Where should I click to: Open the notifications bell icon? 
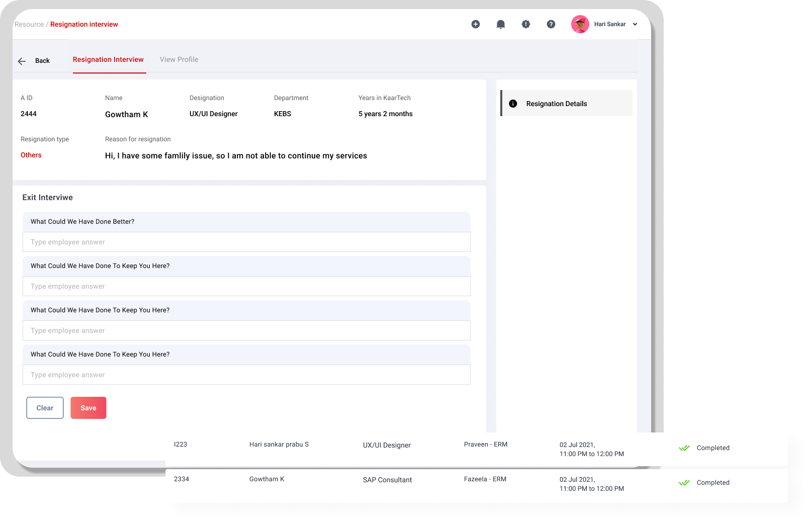pyautogui.click(x=500, y=24)
